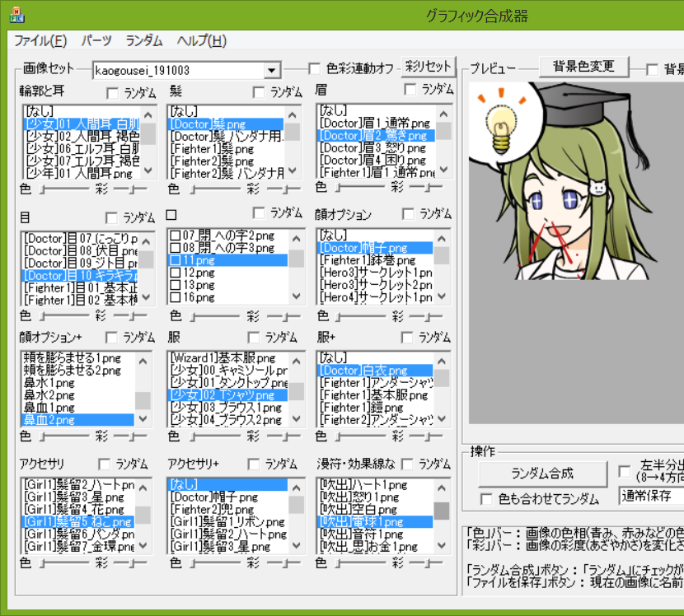Expand the 画像セット combo box
The image size is (684, 616).
pos(272,70)
